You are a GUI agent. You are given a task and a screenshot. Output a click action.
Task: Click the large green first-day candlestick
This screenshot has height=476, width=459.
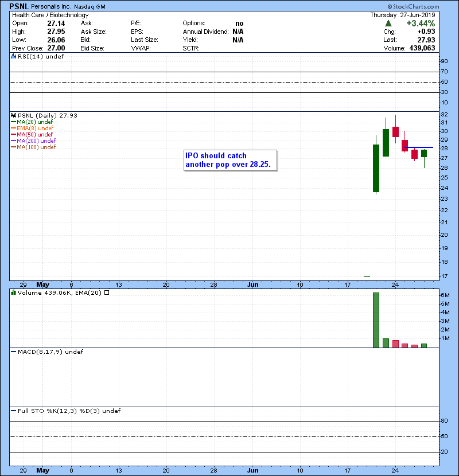pos(376,167)
